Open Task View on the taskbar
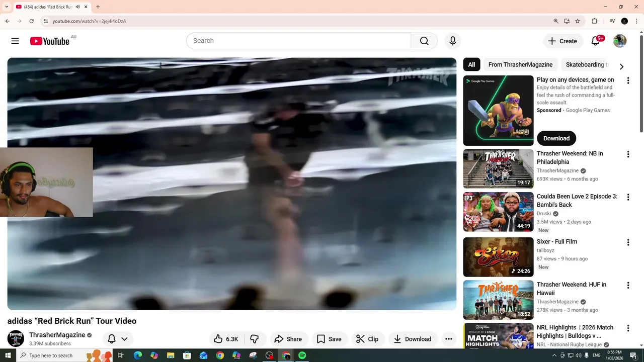The height and width of the screenshot is (362, 644). point(121,355)
